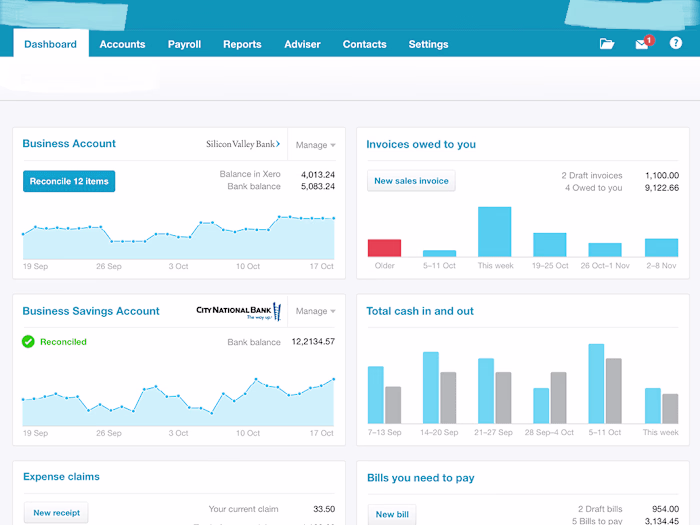Click the 954.00 draft bills amount
700x525 pixels.
(666, 509)
